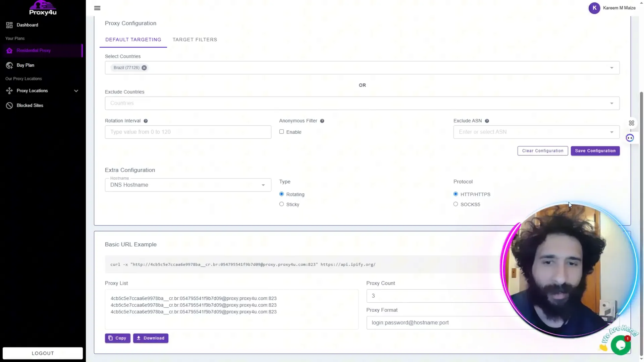Viewport: 644px width, 362px height.
Task: Select Rotating proxy type
Action: 281,194
